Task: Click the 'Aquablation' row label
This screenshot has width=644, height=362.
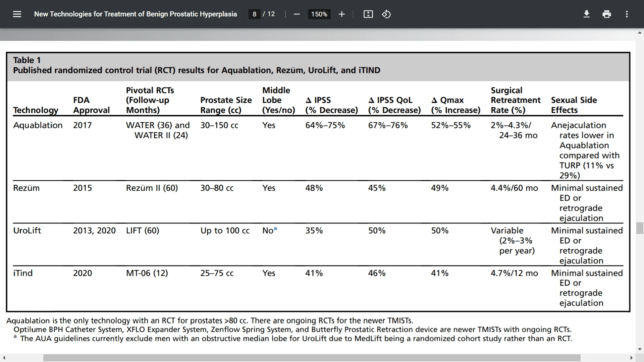Action: coord(38,125)
